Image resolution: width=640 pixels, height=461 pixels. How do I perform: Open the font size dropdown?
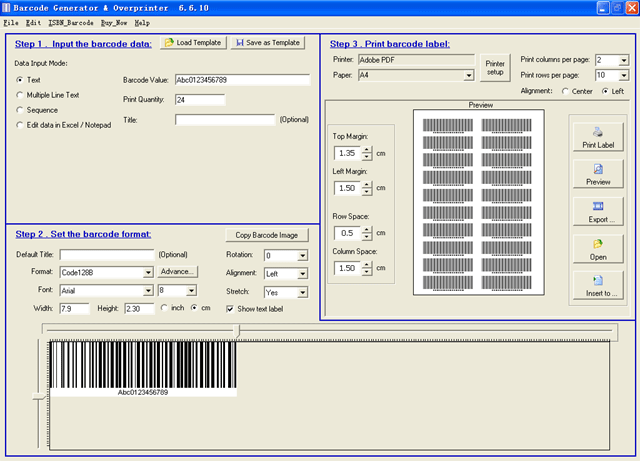(191, 291)
